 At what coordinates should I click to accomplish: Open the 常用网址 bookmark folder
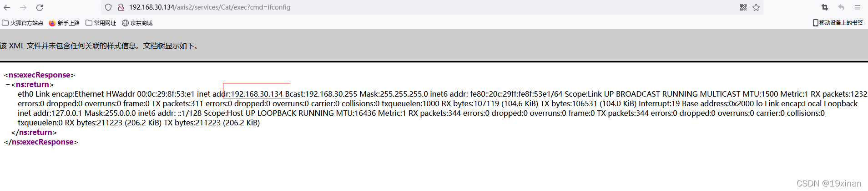(x=101, y=23)
